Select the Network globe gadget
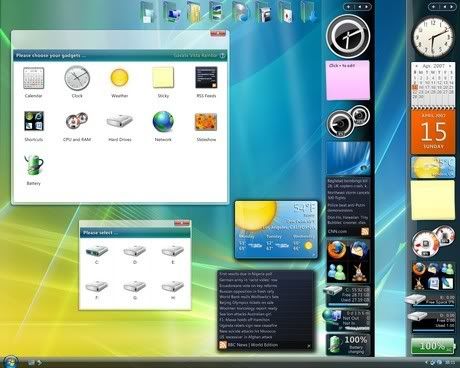 [x=163, y=121]
